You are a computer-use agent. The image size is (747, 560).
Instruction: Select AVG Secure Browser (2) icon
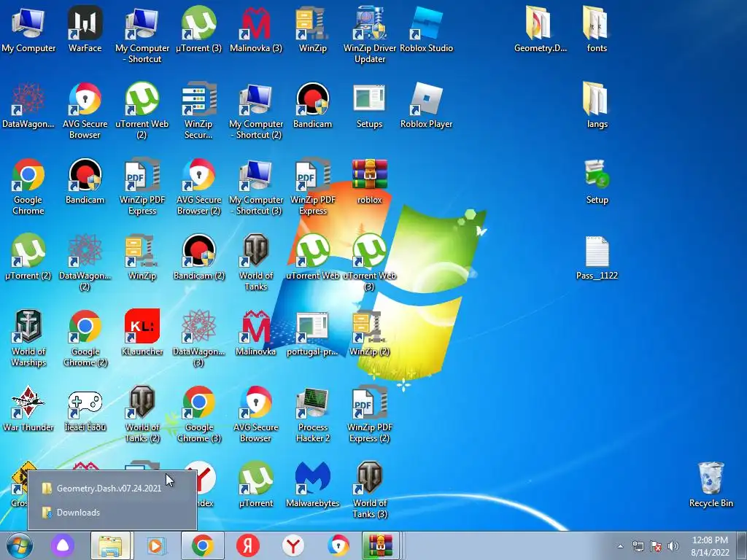(x=198, y=187)
